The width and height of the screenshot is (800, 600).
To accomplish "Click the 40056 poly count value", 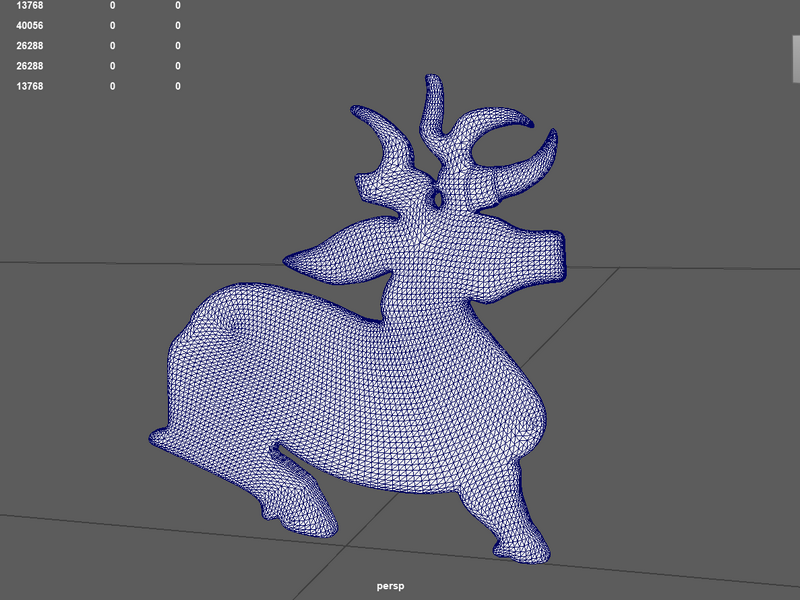I will coord(30,26).
